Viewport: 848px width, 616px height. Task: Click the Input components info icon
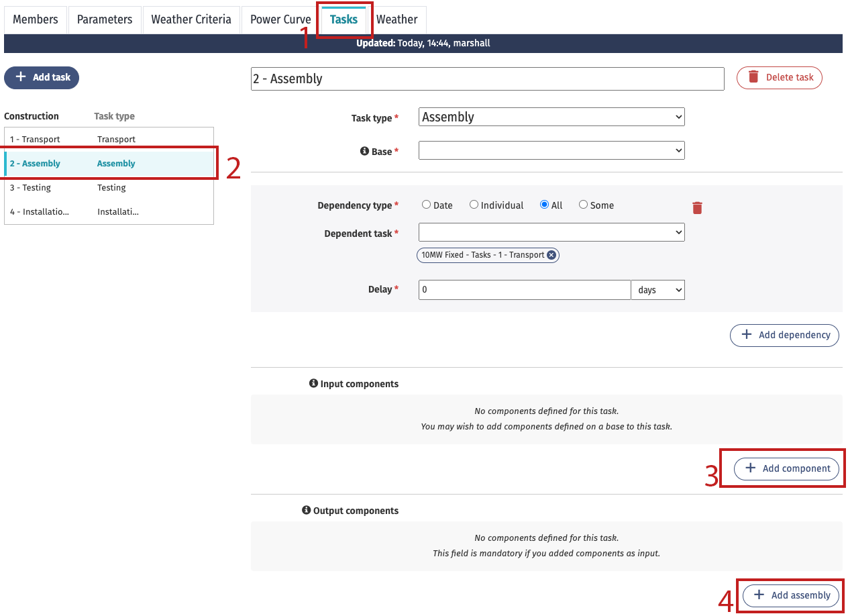click(x=313, y=383)
